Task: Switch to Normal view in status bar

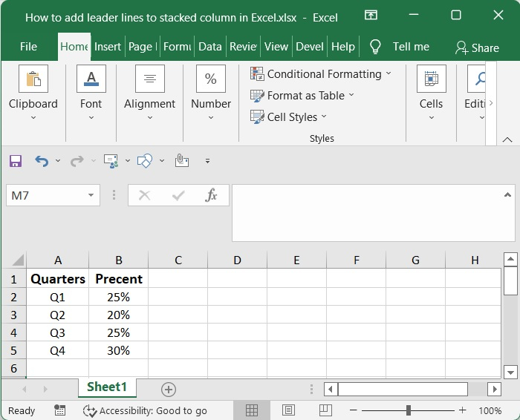Action: 252,410
